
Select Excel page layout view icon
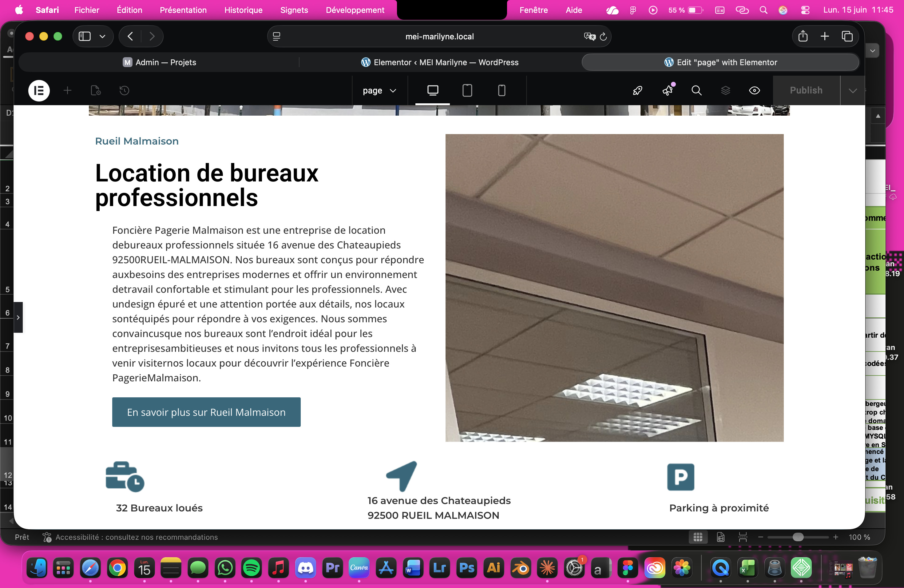click(x=720, y=537)
